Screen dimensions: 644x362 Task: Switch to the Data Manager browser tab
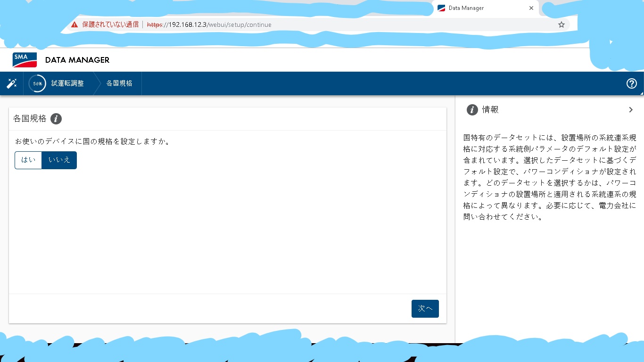point(486,8)
